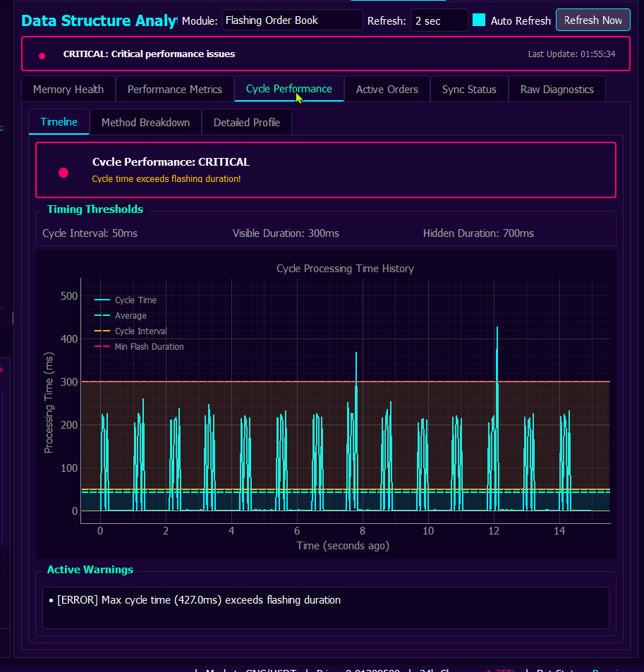Viewport: 644px width, 672px height.
Task: Click the red status dot in the top CRITICAL banner
Action: point(42,56)
